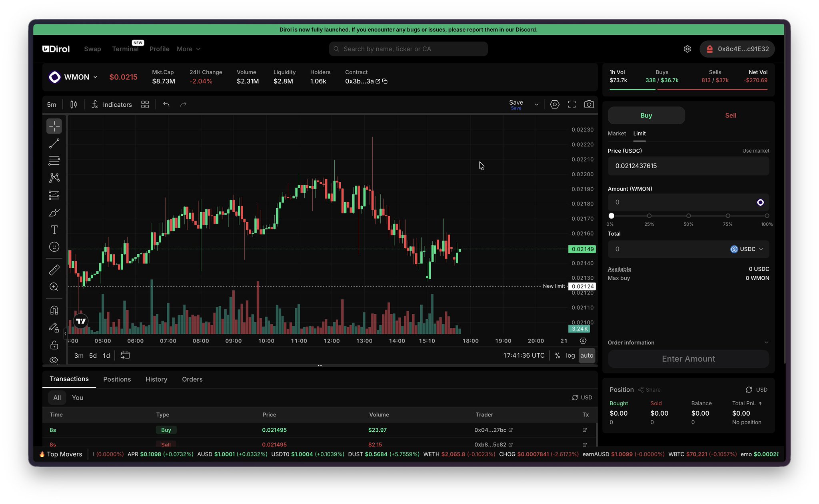Open USDC currency dropdown in Total
This screenshot has height=504, width=819.
pyautogui.click(x=747, y=249)
